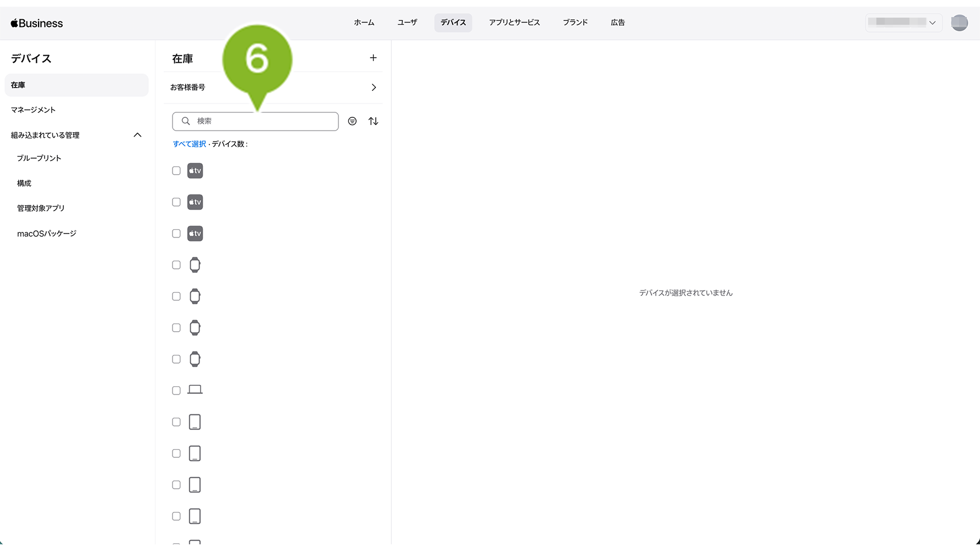Toggle the last Apple Watch checkbox
Screen dimensions: 980x551
[176, 359]
